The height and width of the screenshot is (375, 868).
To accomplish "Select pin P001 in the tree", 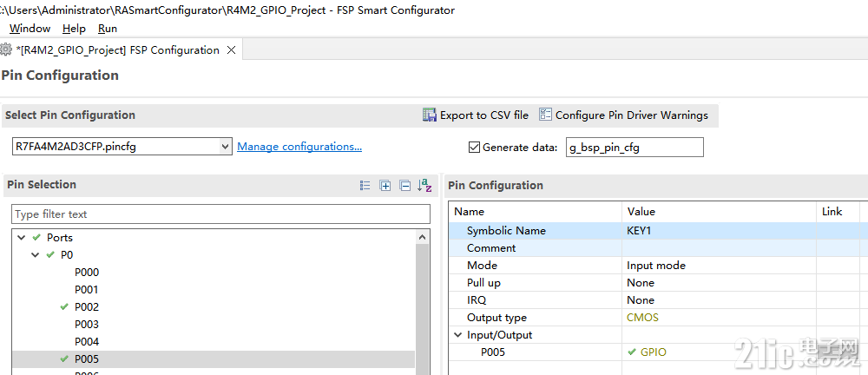I will [87, 290].
